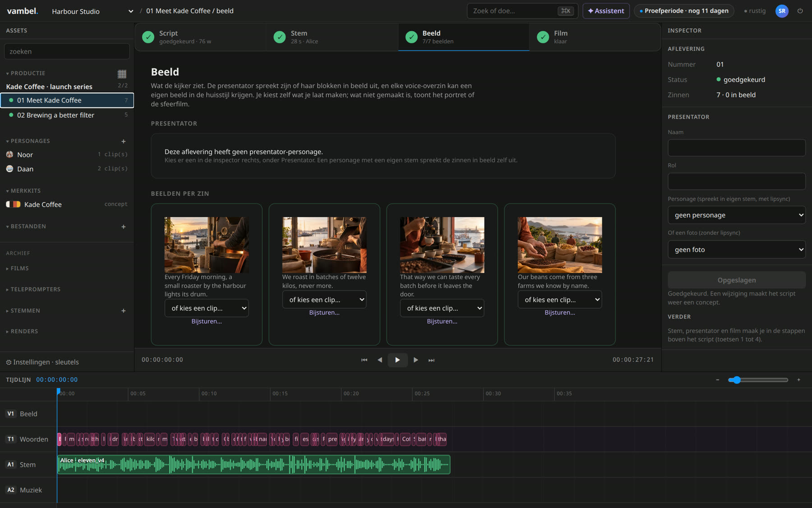Screen dimensions: 812x508
Task: Jump to end of playback
Action: pyautogui.click(x=431, y=360)
